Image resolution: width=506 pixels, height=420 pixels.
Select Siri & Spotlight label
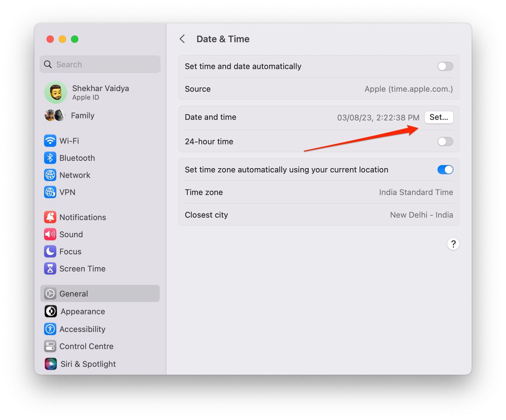tap(88, 364)
